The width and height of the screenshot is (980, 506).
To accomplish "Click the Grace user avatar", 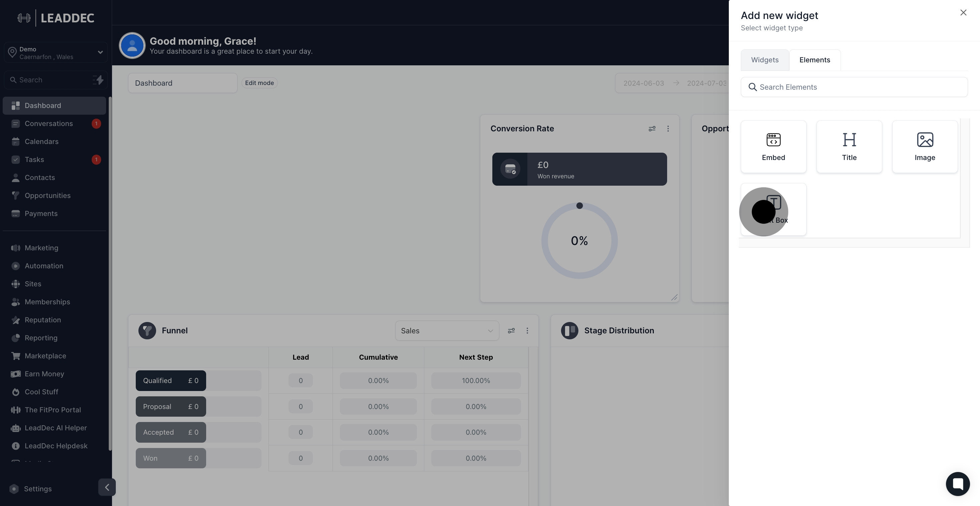I will tap(132, 46).
